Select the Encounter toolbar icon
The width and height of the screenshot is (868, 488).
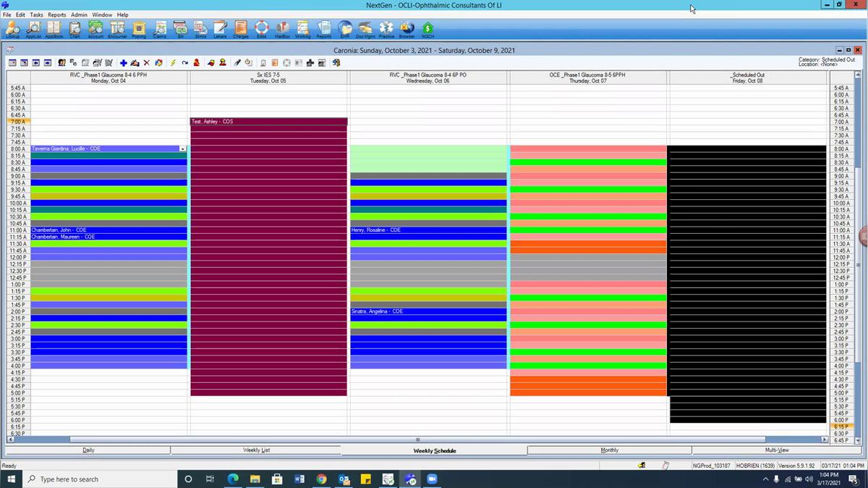coord(117,29)
